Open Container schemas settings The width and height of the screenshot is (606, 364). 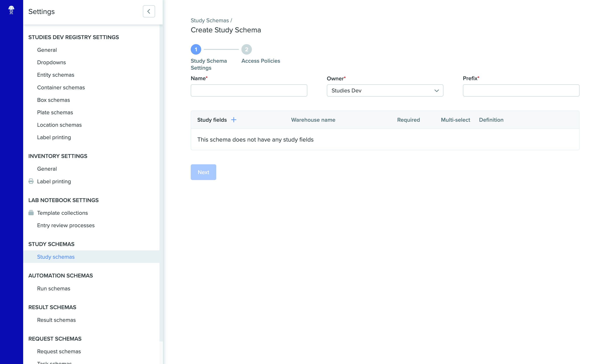(x=61, y=88)
